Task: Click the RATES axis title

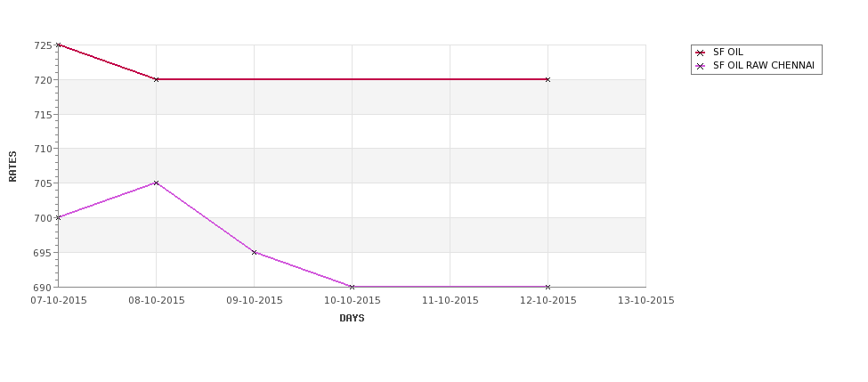Action: [x=12, y=167]
